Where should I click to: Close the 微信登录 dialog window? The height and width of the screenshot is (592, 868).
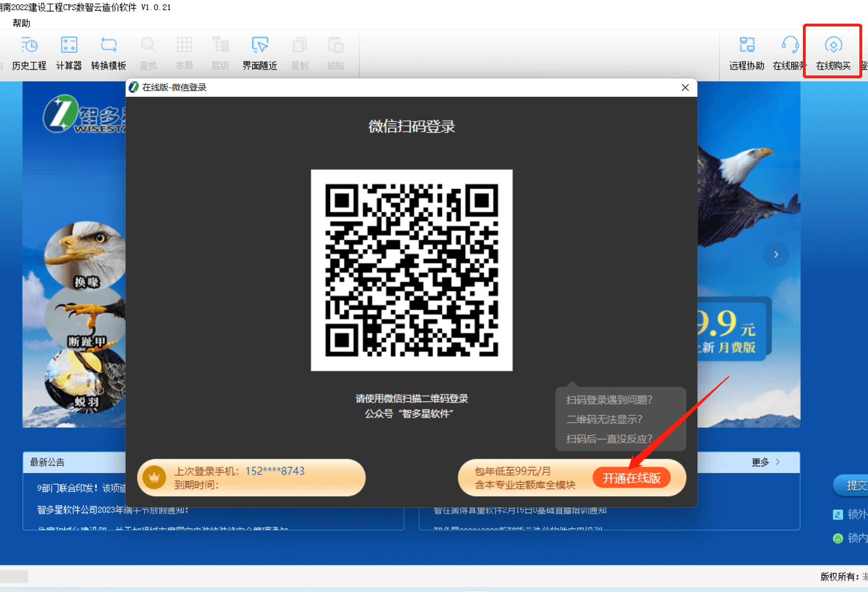685,88
